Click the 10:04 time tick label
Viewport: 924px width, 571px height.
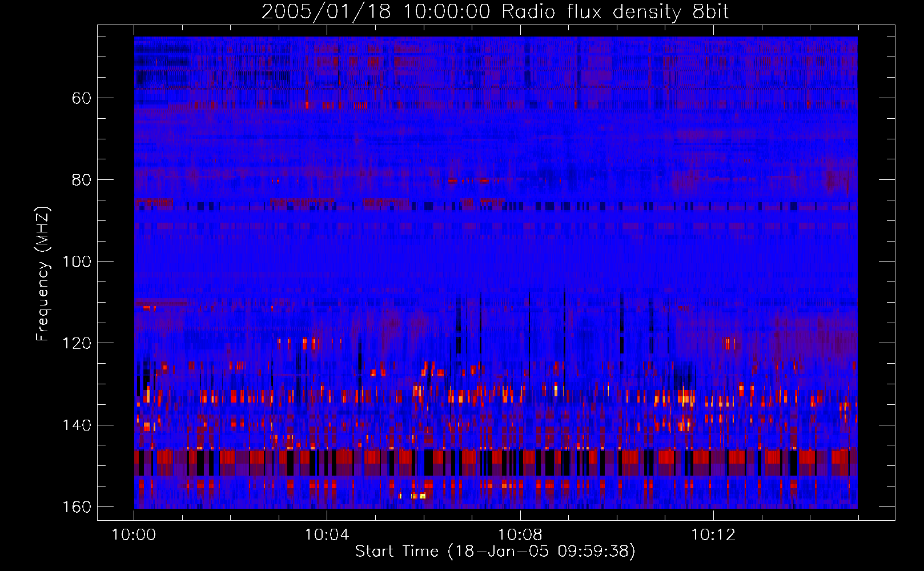[x=327, y=535]
